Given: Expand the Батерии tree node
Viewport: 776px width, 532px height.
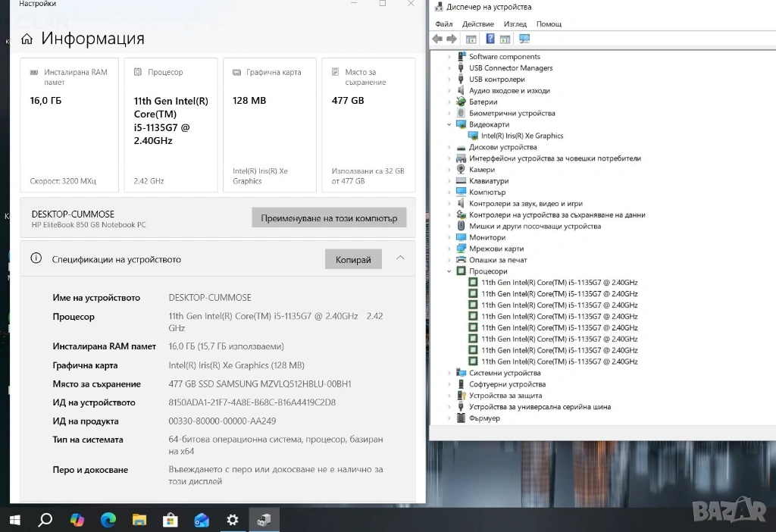Looking at the screenshot, I should coord(449,102).
